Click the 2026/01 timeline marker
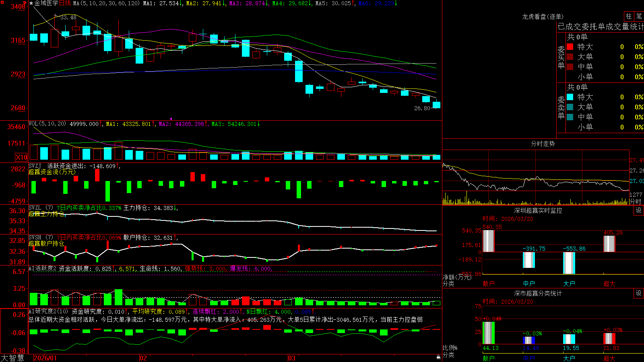The image size is (644, 362). click(45, 358)
